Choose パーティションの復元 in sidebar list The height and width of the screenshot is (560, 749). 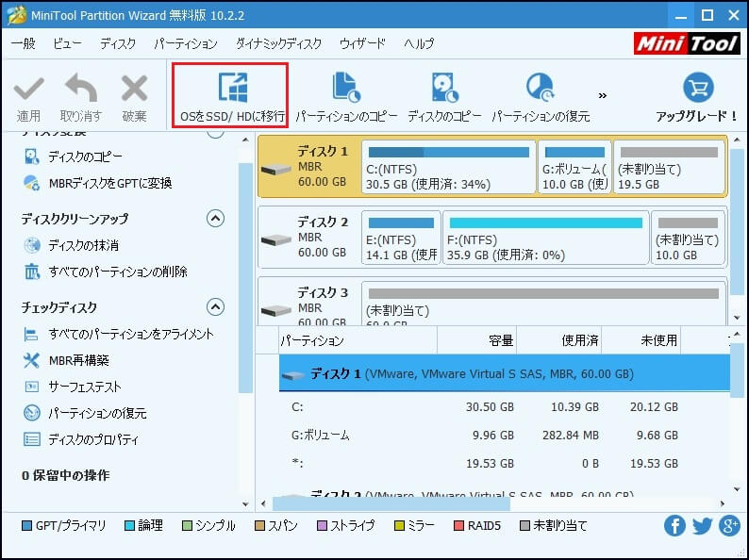86,413
